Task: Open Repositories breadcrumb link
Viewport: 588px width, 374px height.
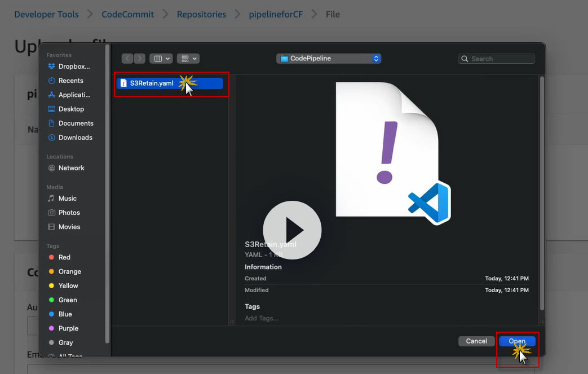Action: [x=201, y=14]
